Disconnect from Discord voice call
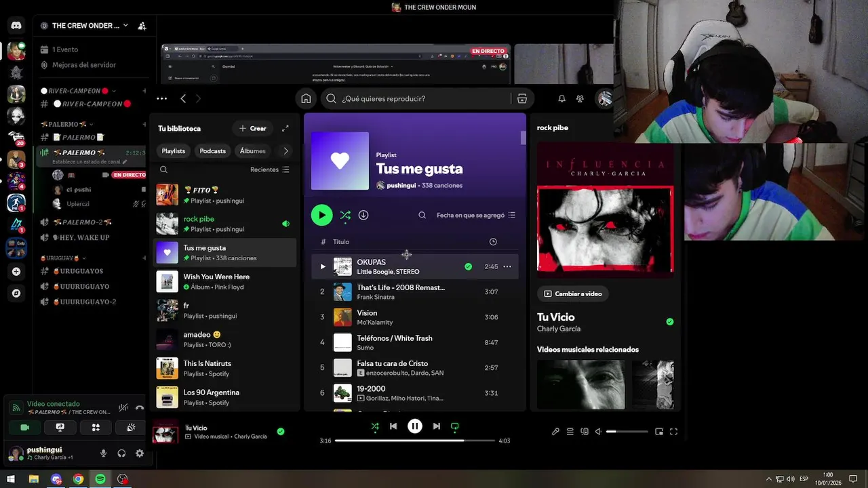The width and height of the screenshot is (868, 488). [140, 408]
